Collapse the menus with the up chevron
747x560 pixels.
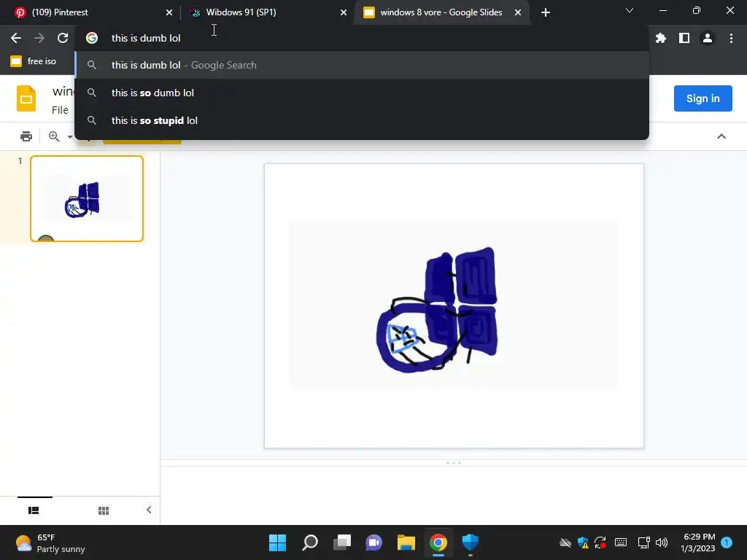tap(721, 136)
